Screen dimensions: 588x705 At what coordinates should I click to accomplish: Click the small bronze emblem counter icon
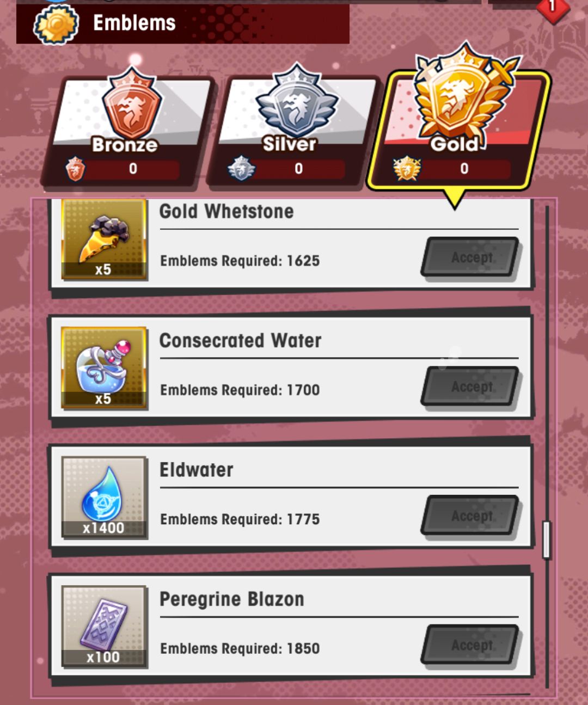pyautogui.click(x=75, y=169)
